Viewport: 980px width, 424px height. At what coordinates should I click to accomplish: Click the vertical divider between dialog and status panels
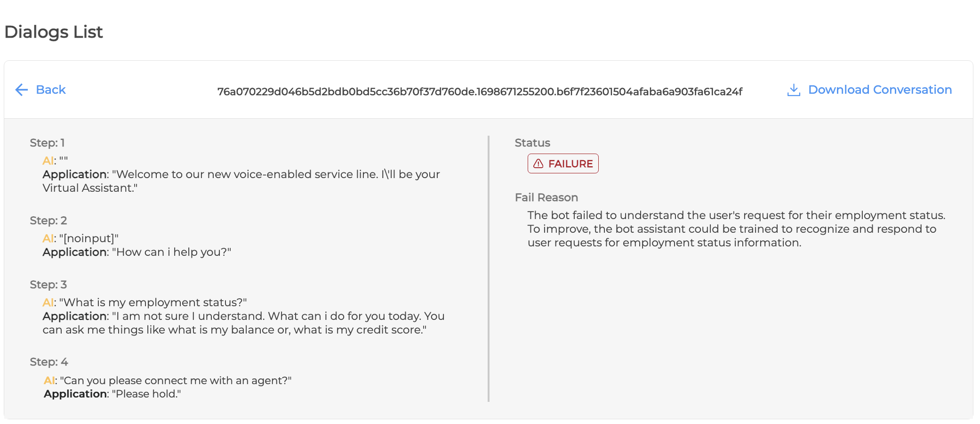pyautogui.click(x=490, y=269)
